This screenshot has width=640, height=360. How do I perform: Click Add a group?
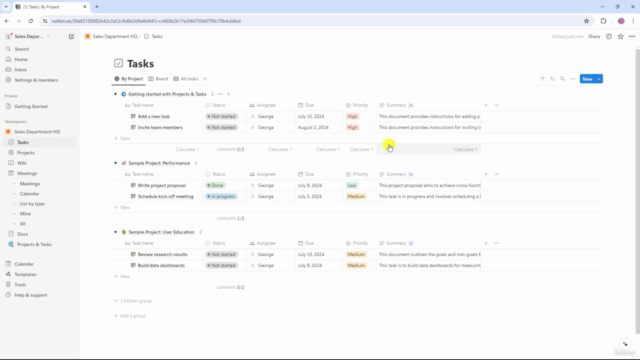tap(130, 316)
